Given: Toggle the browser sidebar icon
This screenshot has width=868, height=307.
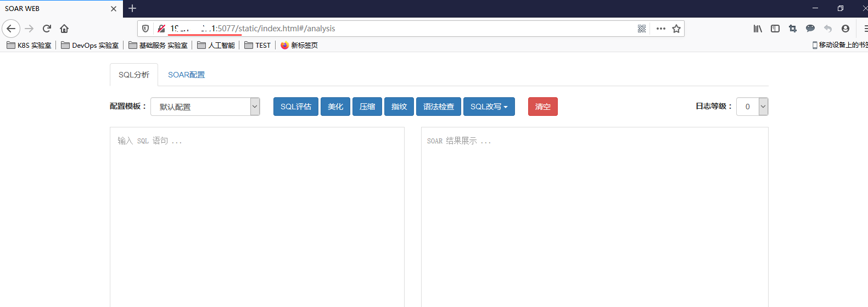Looking at the screenshot, I should (x=775, y=29).
